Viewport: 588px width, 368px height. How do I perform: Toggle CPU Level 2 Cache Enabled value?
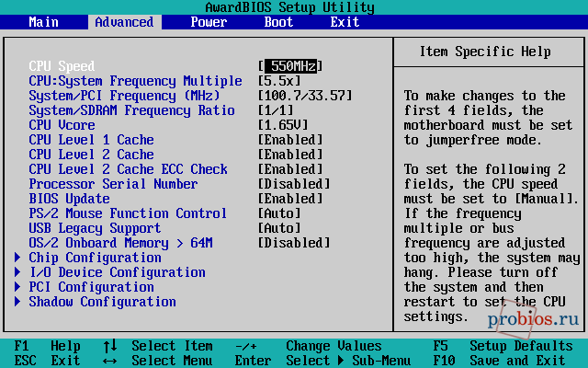(x=290, y=155)
